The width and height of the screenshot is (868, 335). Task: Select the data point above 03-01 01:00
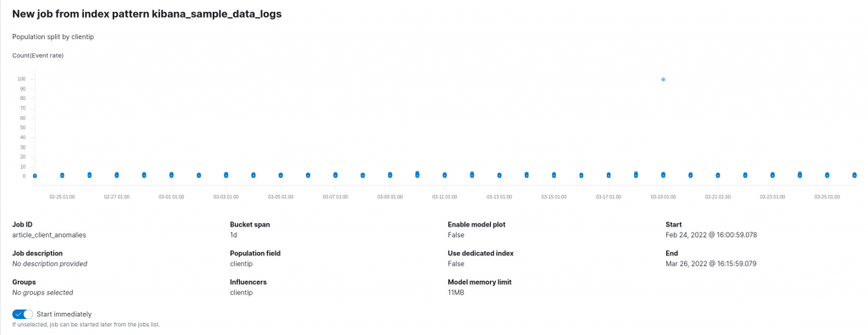click(x=171, y=175)
